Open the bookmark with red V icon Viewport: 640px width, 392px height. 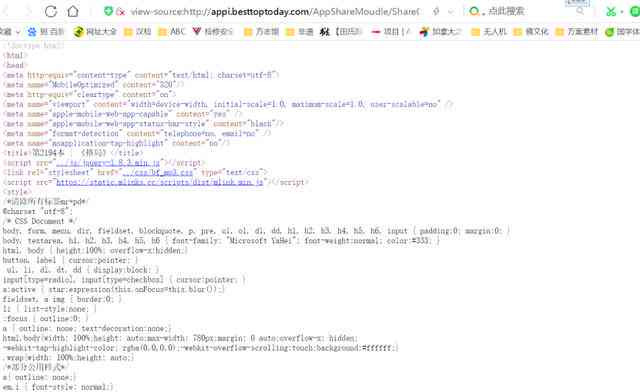213,31
